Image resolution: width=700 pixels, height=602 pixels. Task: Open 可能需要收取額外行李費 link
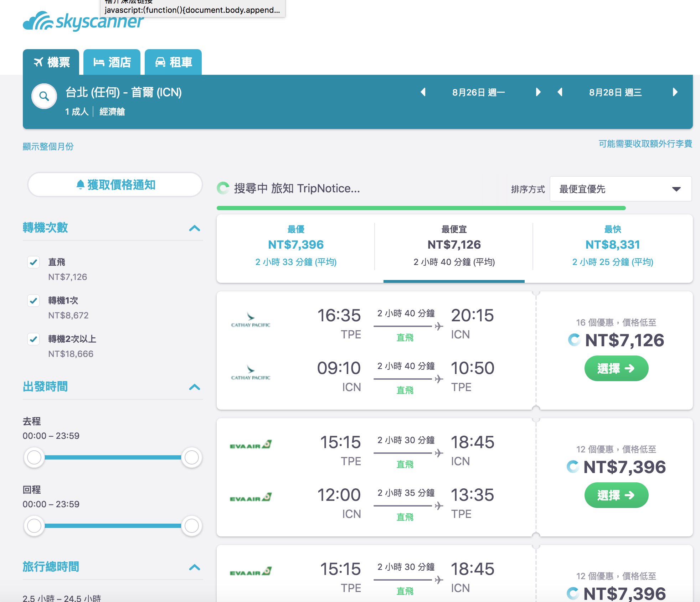[645, 144]
